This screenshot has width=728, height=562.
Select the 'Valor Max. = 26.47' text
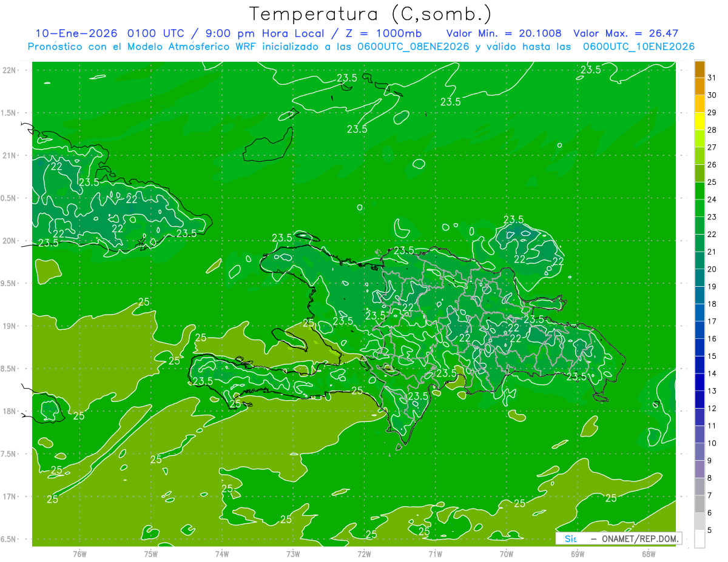[x=626, y=33]
